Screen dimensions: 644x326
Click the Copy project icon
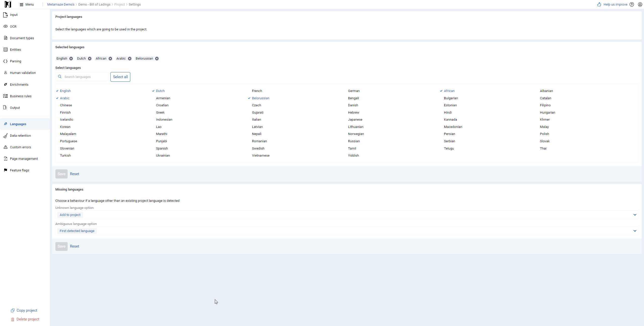pos(13,310)
